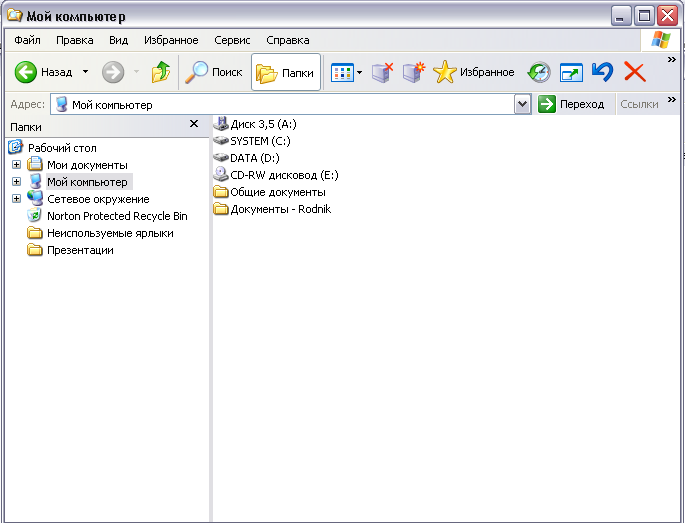This screenshot has width=685, height=523.
Task: Select Norton Protected Recycle Bin
Action: tap(117, 216)
